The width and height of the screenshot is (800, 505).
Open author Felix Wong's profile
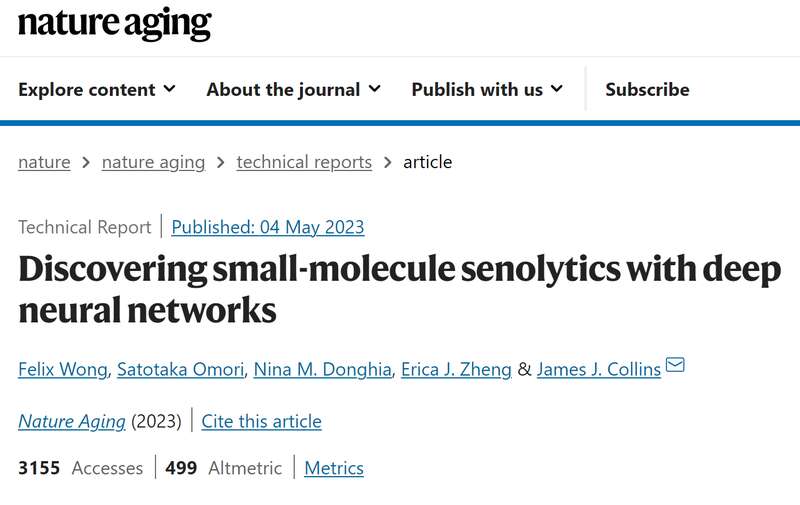62,369
